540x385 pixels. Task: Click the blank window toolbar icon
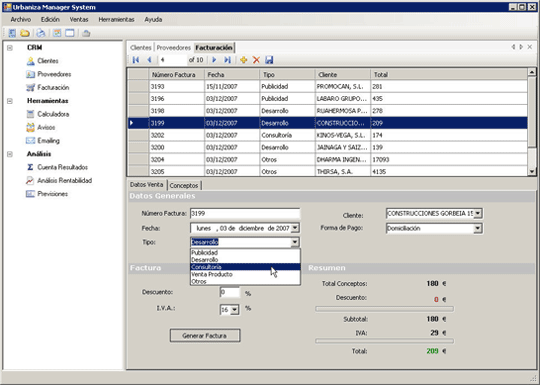(70, 33)
